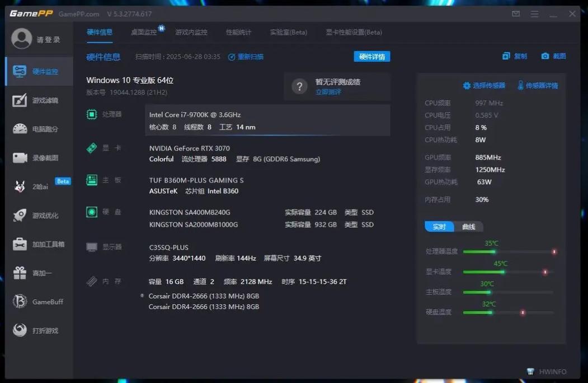The height and width of the screenshot is (383, 588).
Task: Click the 截图 screenshot camera icon
Action: [545, 56]
